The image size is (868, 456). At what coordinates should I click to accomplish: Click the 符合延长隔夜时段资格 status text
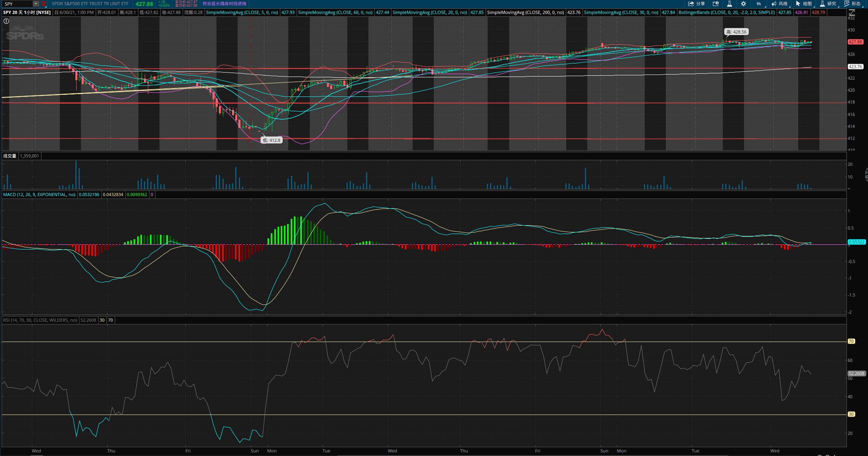(x=224, y=4)
